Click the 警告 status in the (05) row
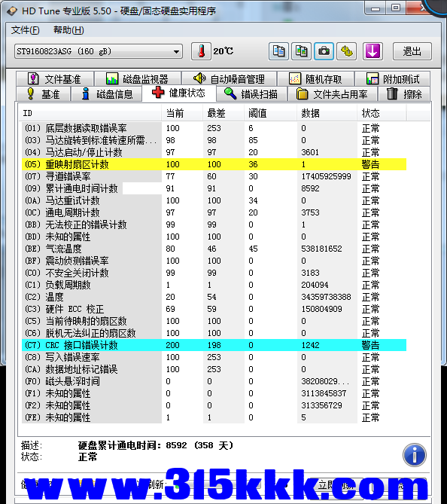The image size is (447, 504). (370, 164)
